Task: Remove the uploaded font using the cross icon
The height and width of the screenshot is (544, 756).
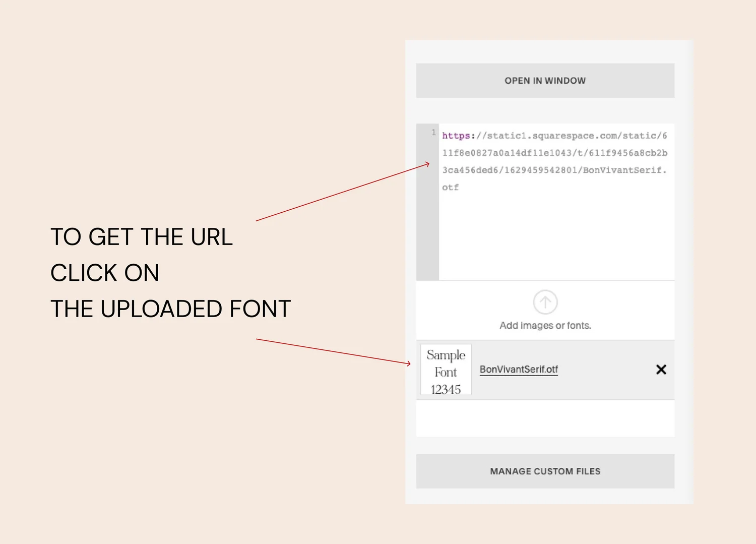Action: [661, 370]
